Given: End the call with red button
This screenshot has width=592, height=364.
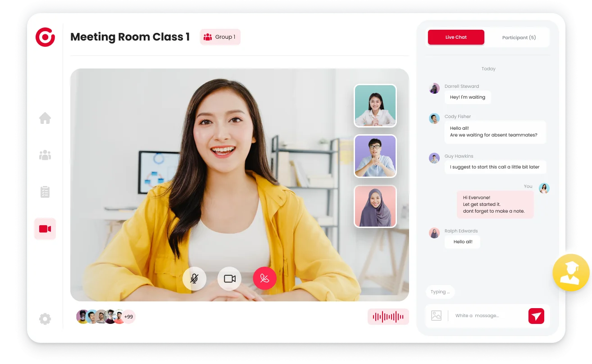Looking at the screenshot, I should click(264, 278).
